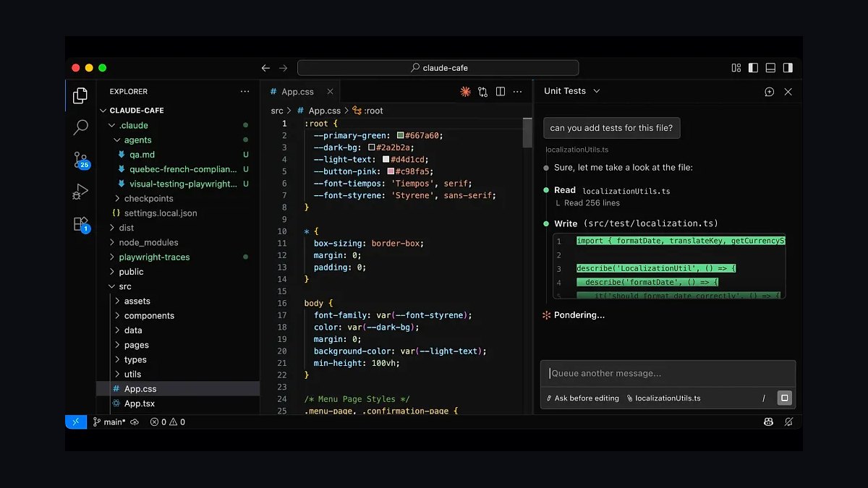This screenshot has width=868, height=488.
Task: Open the Unit Tests session dropdown
Action: 572,91
